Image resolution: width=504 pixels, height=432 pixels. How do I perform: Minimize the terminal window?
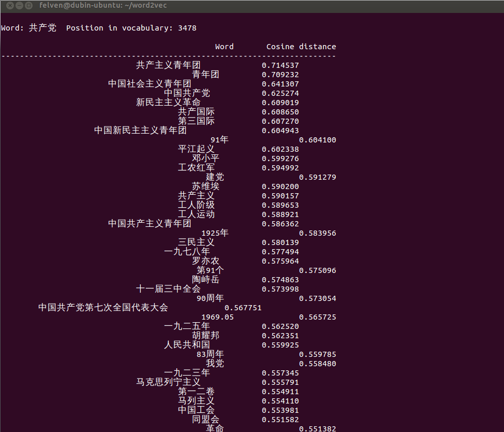[x=19, y=6]
